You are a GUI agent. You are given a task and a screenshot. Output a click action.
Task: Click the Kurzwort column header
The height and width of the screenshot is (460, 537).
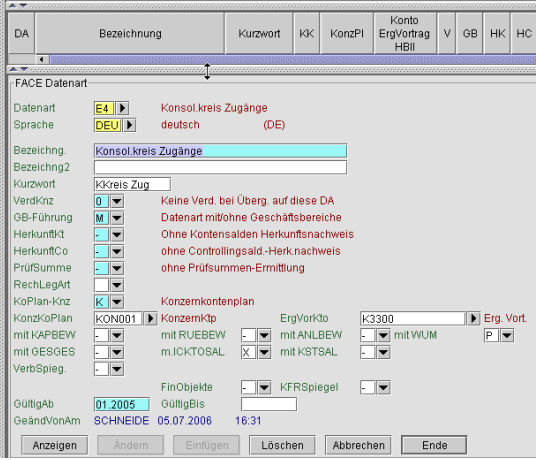259,34
